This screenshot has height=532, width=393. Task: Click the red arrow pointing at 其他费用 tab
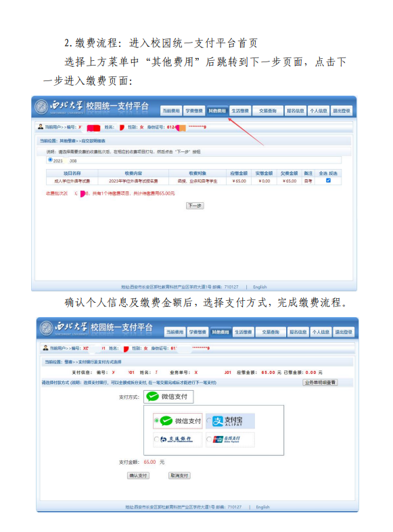[x=246, y=132]
